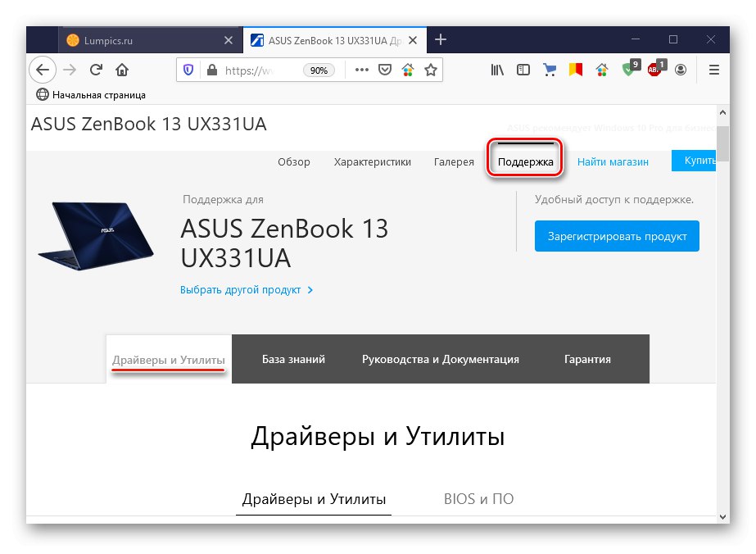The height and width of the screenshot is (554, 756).
Task: Open the Library bookshelf icon
Action: pos(497,70)
